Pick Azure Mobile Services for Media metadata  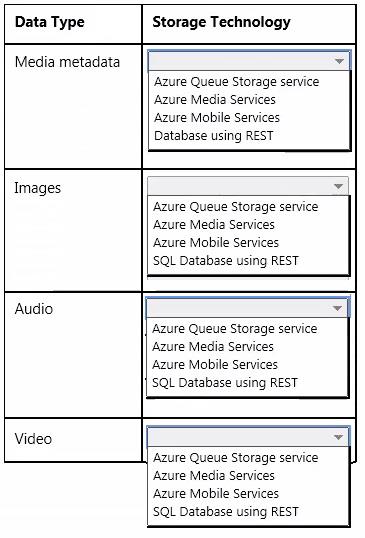[x=217, y=118]
